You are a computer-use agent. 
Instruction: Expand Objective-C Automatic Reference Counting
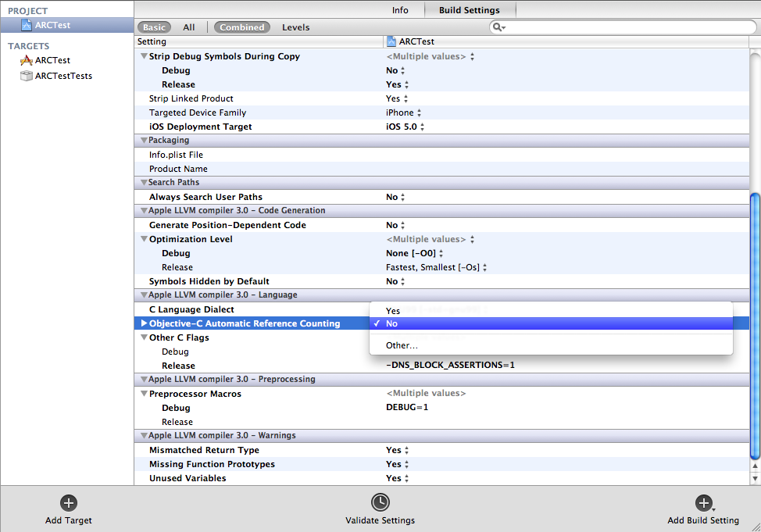(x=144, y=323)
